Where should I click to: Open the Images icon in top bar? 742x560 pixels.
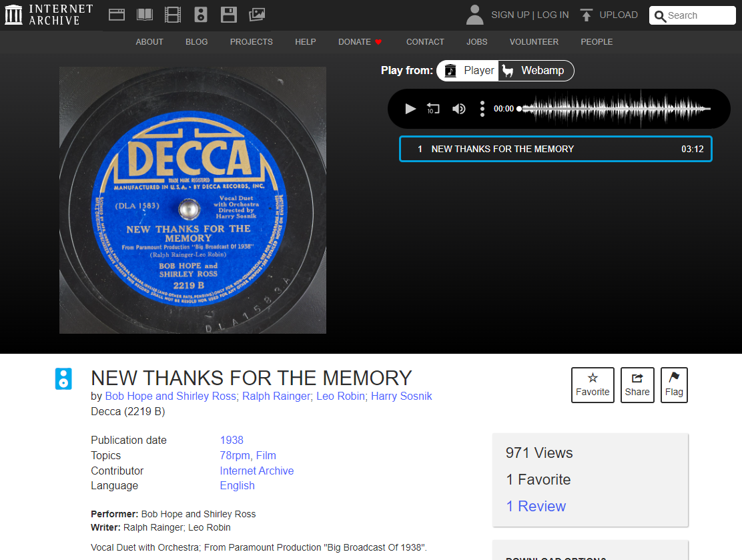click(257, 14)
